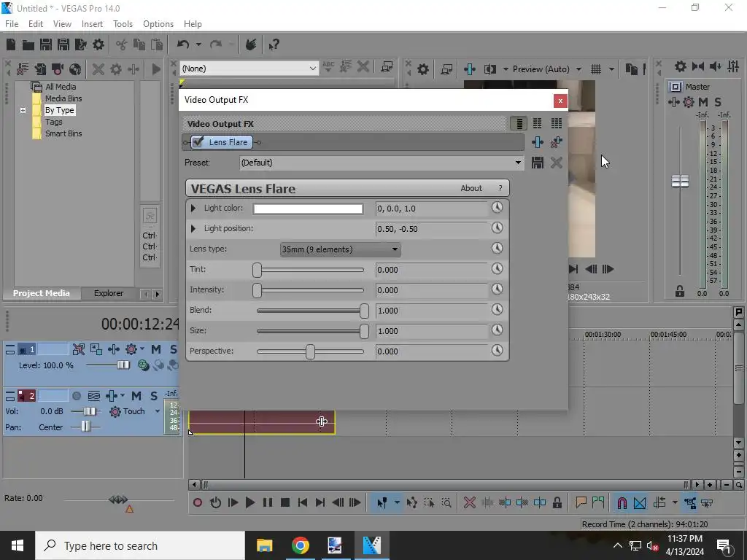Open Video Output FX in preview toolbar
747x560 pixels.
[x=470, y=69]
